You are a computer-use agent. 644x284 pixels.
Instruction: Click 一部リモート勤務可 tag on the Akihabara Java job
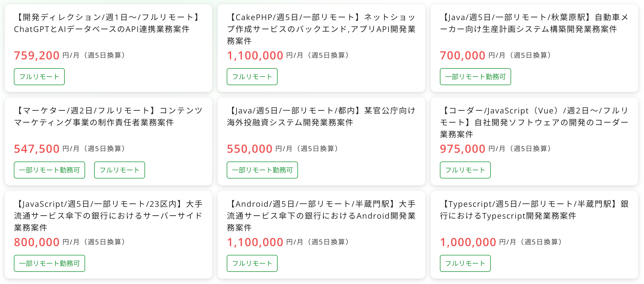click(x=475, y=77)
